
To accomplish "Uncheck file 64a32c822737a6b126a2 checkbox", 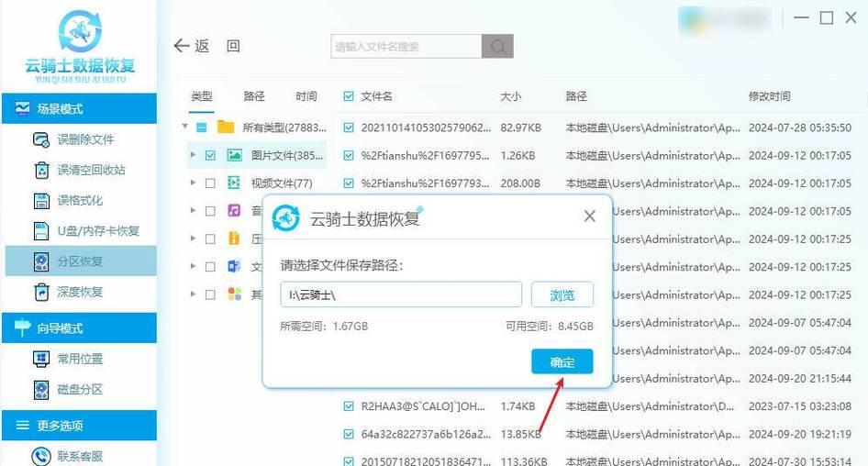I will point(348,434).
